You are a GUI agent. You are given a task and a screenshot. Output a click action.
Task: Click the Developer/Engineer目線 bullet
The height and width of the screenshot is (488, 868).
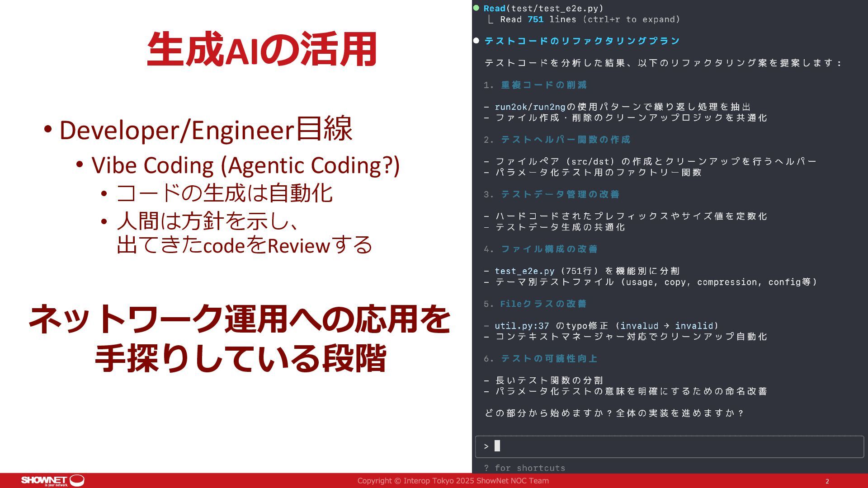[206, 130]
